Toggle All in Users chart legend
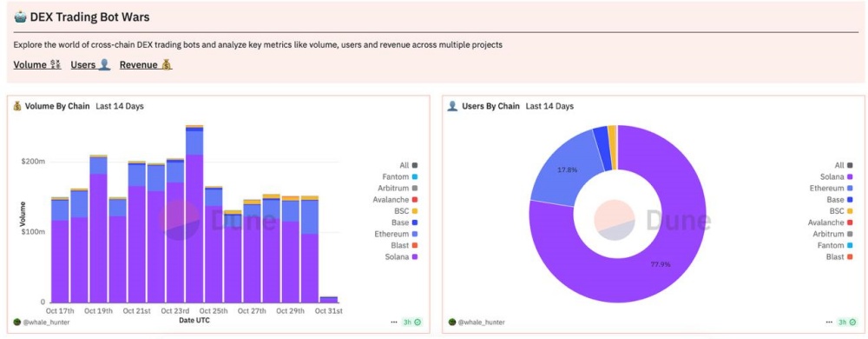The image size is (868, 339). 845,165
